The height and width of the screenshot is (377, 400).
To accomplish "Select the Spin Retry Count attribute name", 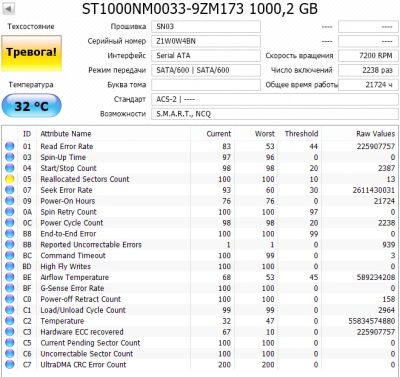I will pos(68,212).
